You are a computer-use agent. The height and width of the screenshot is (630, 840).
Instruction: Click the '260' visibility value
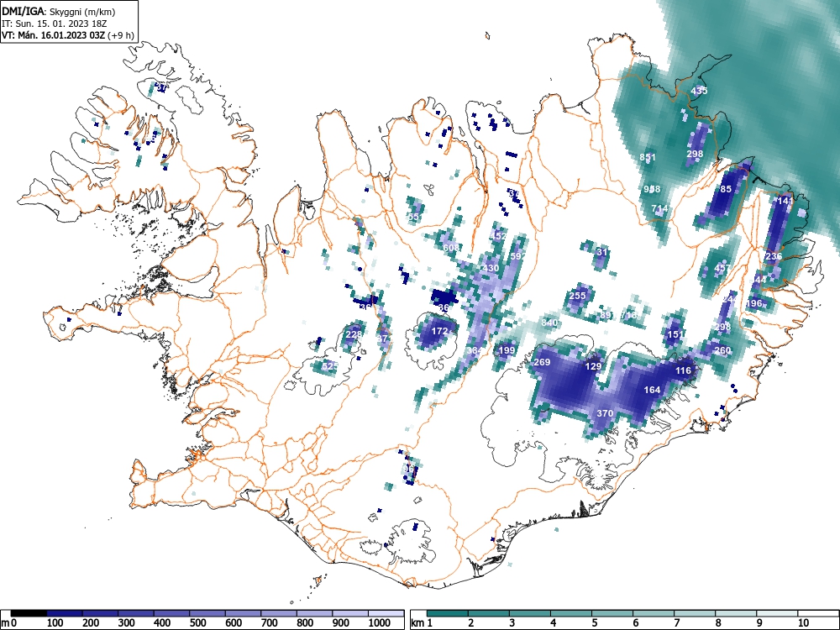(722, 350)
